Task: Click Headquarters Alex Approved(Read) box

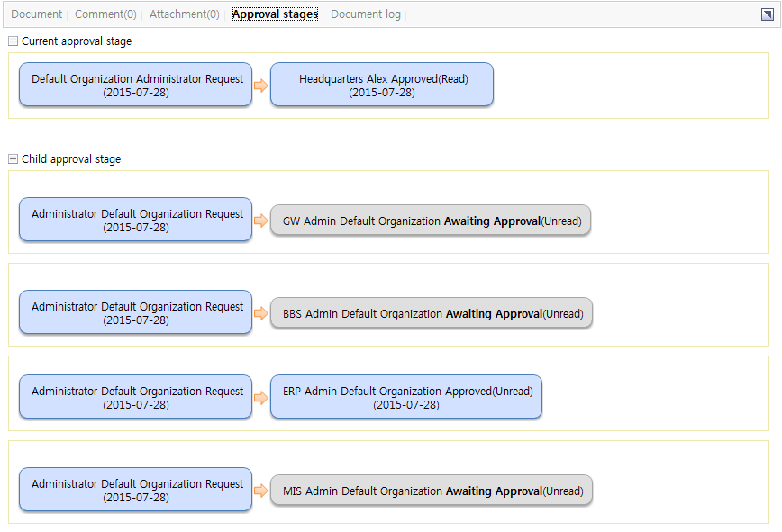Action: (x=382, y=85)
